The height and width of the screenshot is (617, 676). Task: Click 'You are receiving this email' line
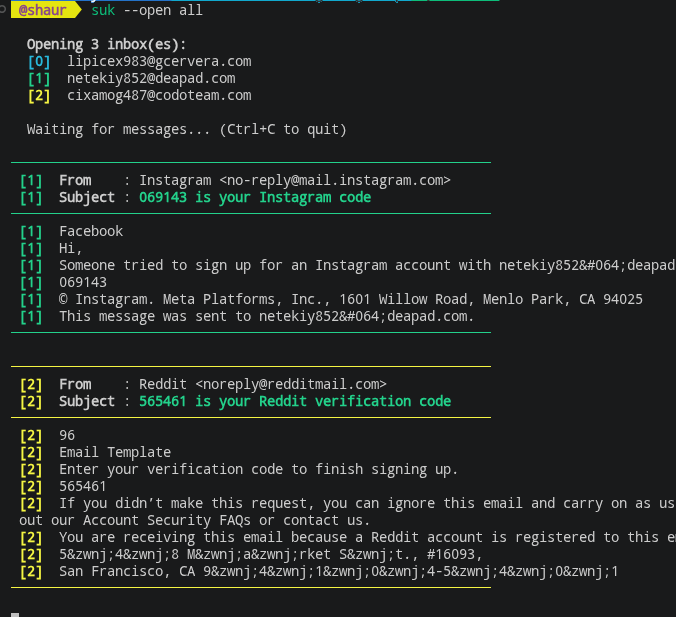(367, 537)
